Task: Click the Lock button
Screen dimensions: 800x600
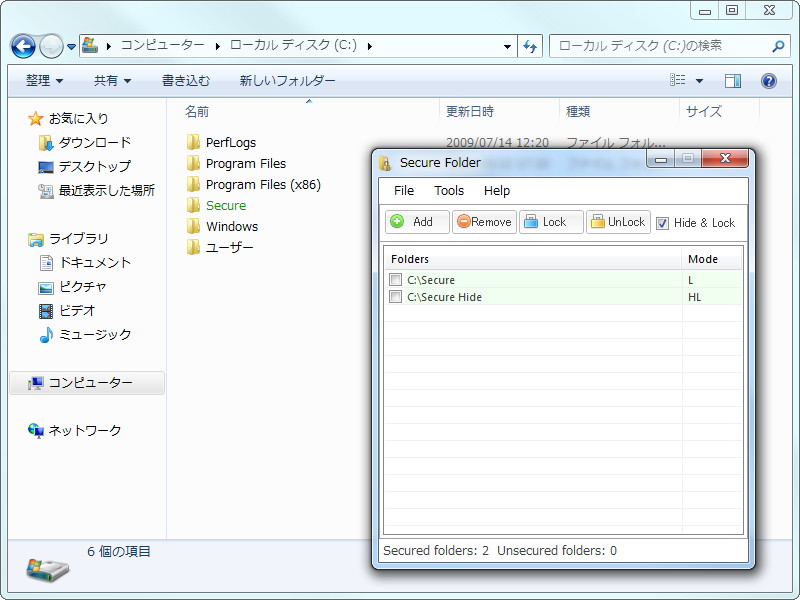Action: (x=551, y=222)
